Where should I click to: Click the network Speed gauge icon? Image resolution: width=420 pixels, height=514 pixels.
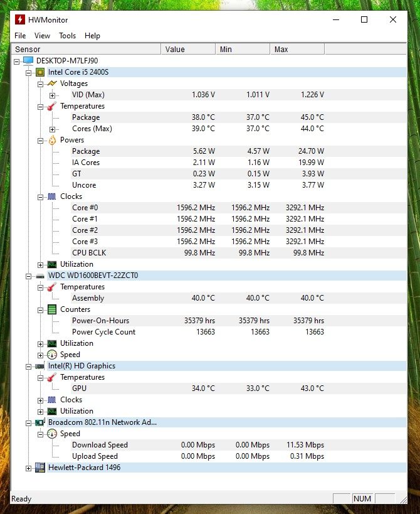[x=52, y=434]
